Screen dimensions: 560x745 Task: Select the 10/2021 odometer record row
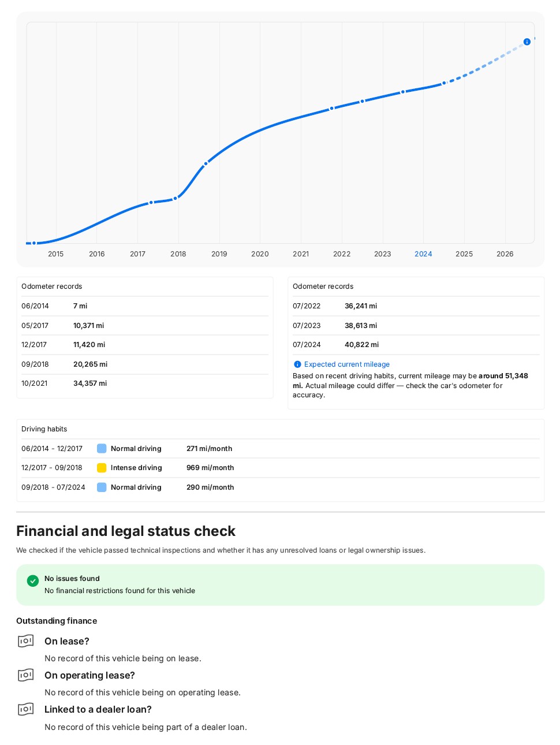click(145, 383)
